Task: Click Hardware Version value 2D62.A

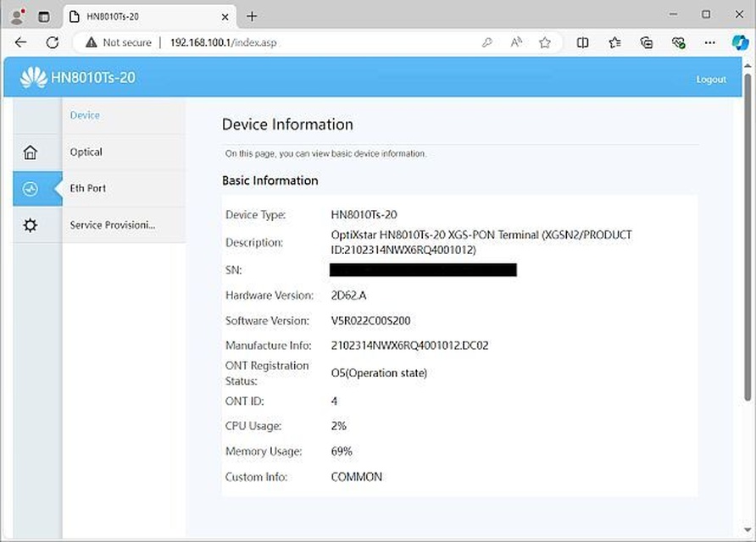Action: tap(348, 296)
